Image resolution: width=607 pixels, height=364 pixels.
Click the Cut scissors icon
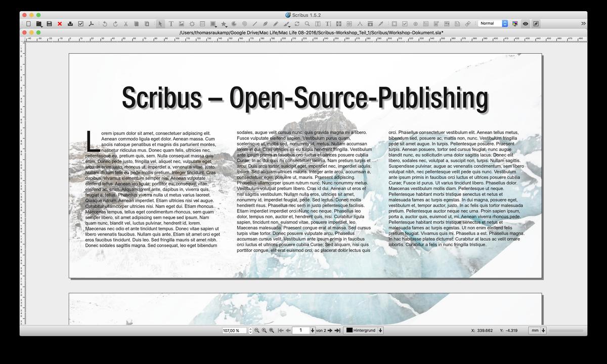click(x=126, y=24)
